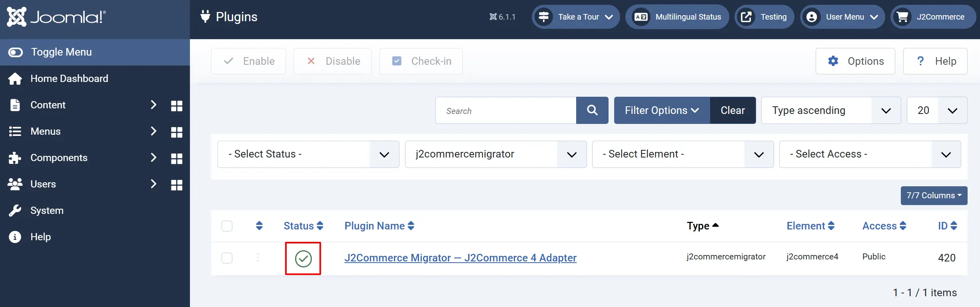The image size is (980, 307).
Task: Check the select-all checkbox in table header
Action: (x=227, y=226)
